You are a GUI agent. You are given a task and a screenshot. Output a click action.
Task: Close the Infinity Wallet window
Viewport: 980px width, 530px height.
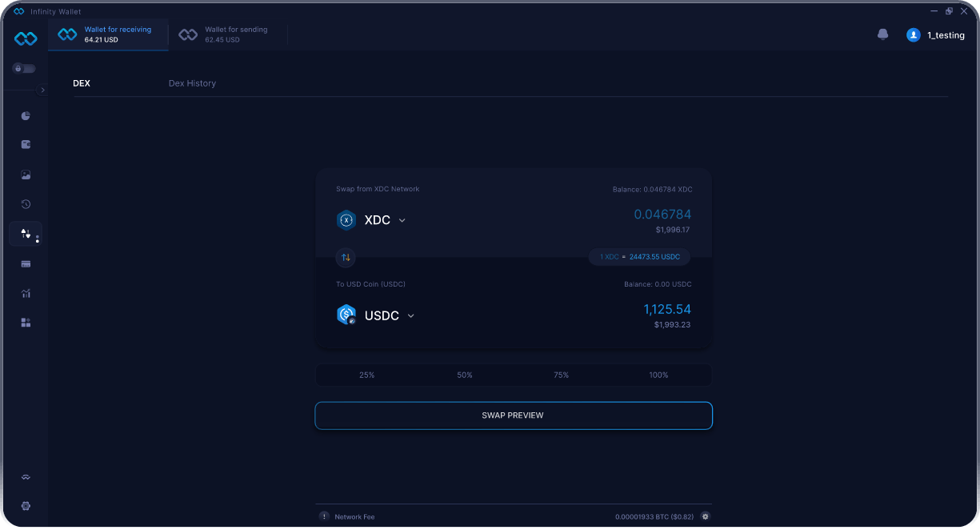click(963, 11)
